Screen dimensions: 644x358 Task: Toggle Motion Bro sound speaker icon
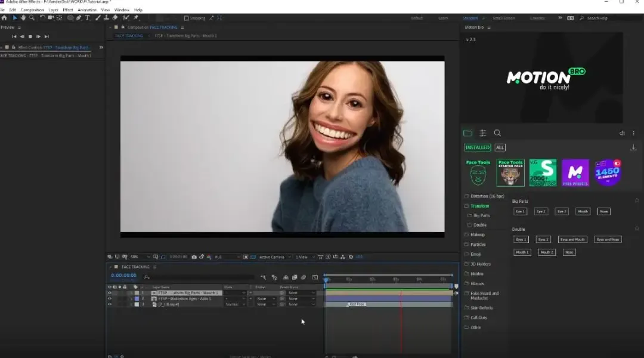click(622, 133)
